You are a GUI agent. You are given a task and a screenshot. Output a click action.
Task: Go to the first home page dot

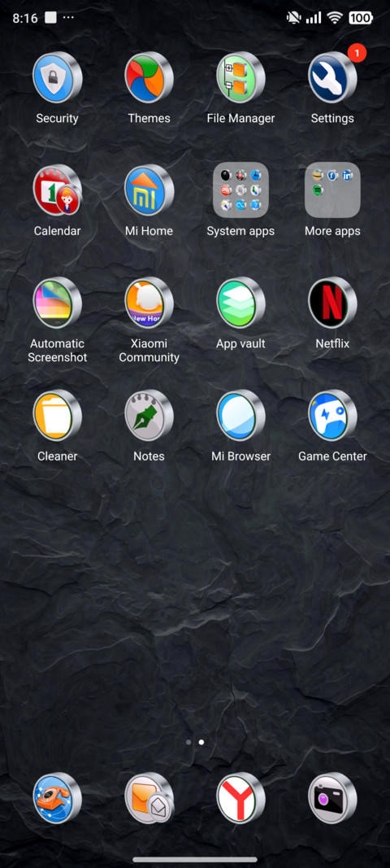click(x=188, y=742)
